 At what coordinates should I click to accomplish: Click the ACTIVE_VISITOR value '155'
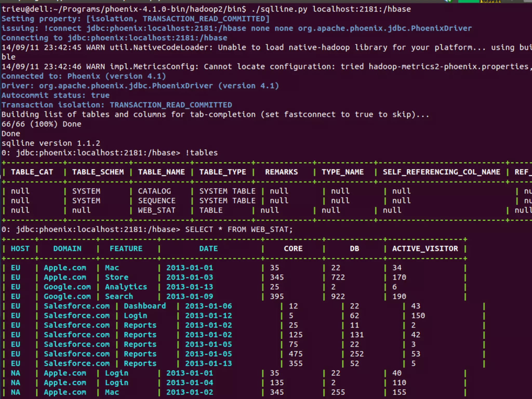399,392
